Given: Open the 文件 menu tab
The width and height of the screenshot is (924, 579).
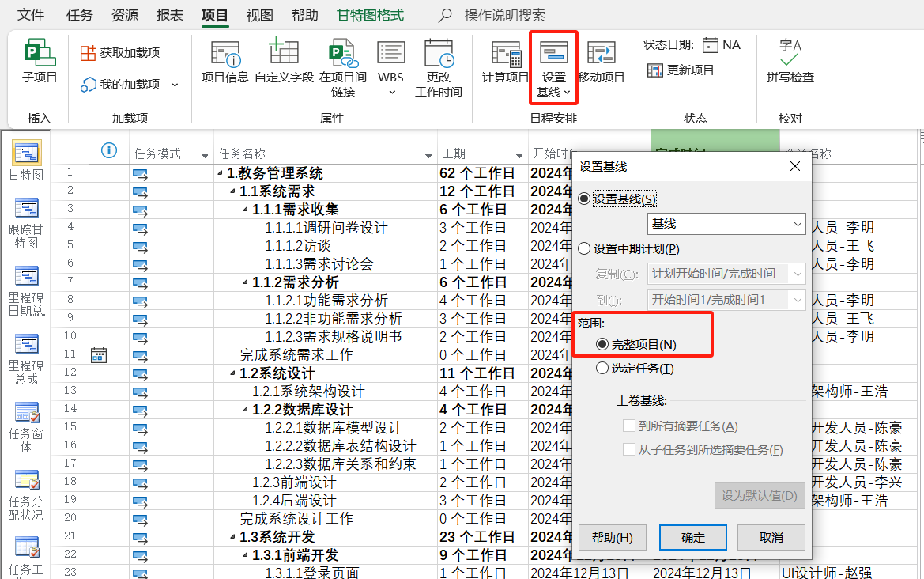Looking at the screenshot, I should pos(31,15).
